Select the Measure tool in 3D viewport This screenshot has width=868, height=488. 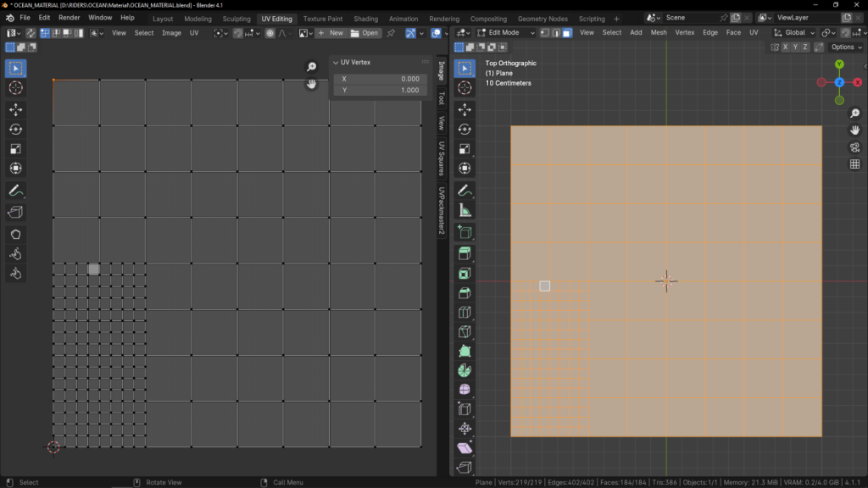(465, 210)
